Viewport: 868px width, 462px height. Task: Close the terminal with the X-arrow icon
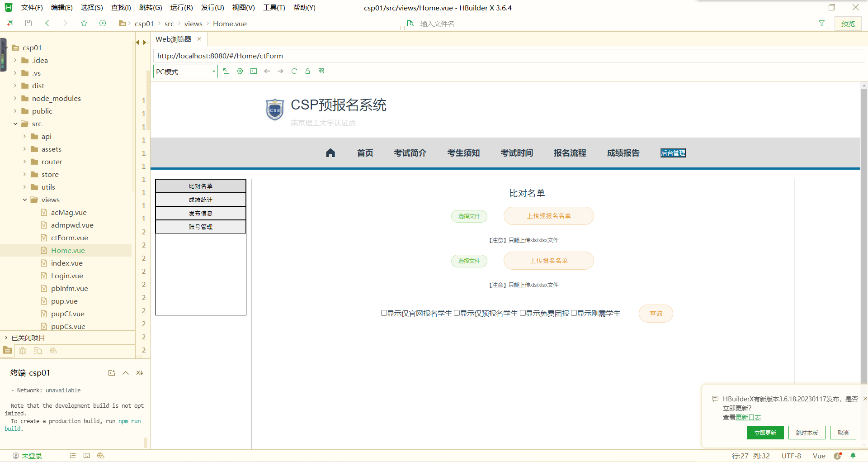(x=140, y=373)
